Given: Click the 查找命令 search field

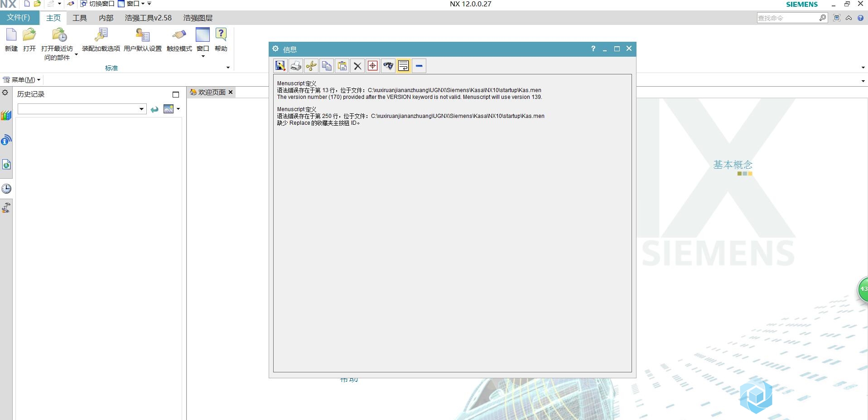Looking at the screenshot, I should (788, 18).
